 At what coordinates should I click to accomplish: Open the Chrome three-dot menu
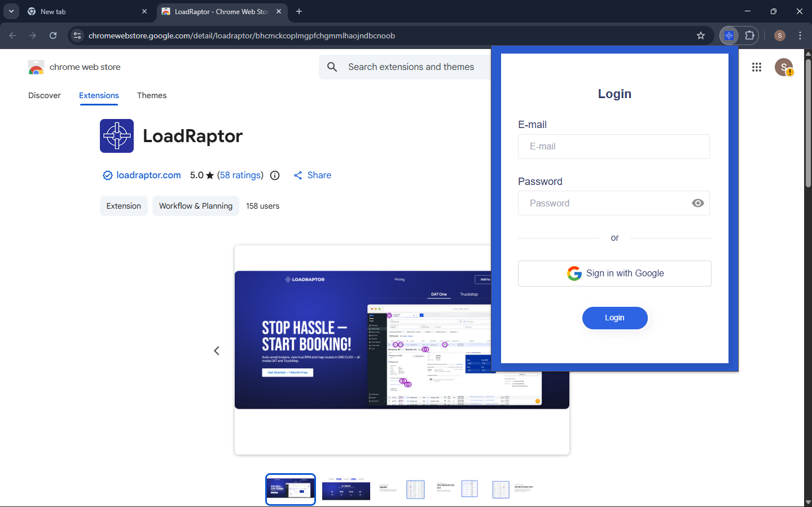[800, 36]
